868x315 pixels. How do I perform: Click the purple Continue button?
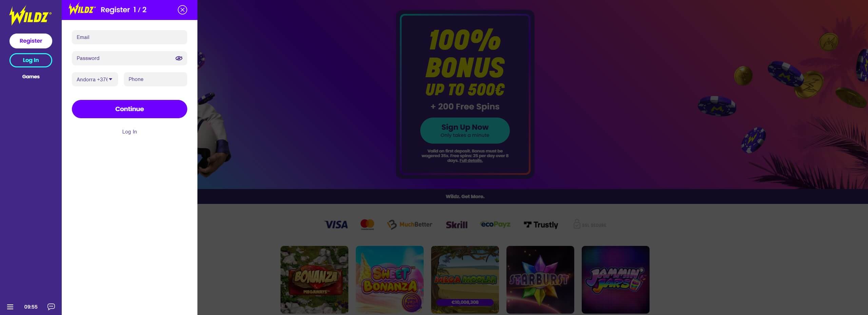click(130, 109)
